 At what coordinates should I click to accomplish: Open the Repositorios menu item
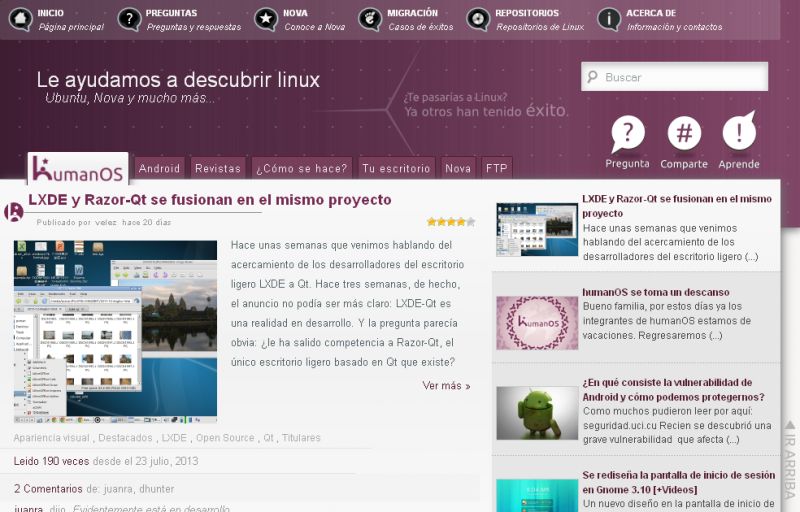526,19
